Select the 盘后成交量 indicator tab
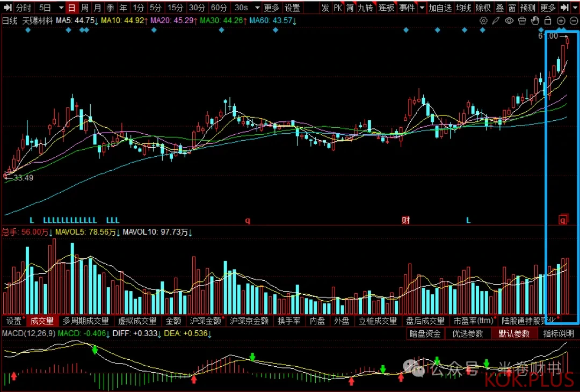 [x=425, y=321]
